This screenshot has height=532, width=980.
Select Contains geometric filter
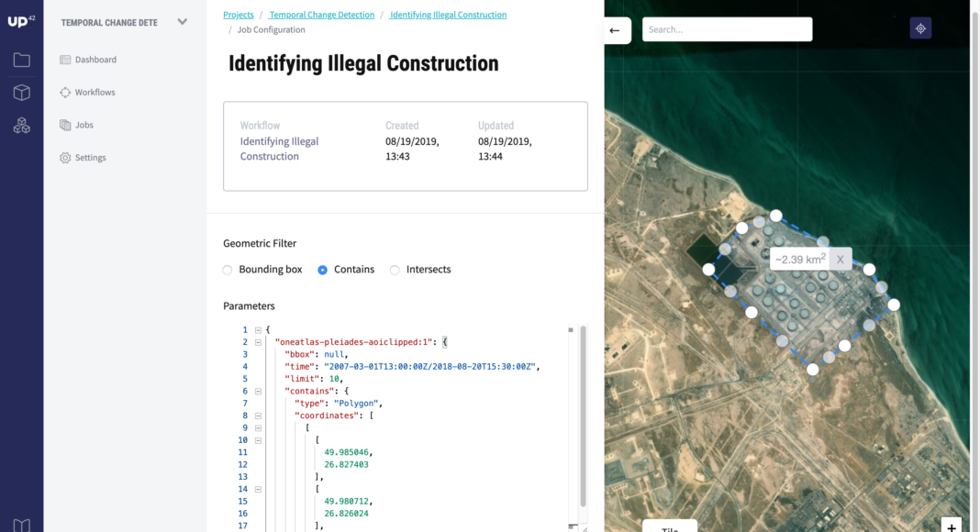pos(322,270)
